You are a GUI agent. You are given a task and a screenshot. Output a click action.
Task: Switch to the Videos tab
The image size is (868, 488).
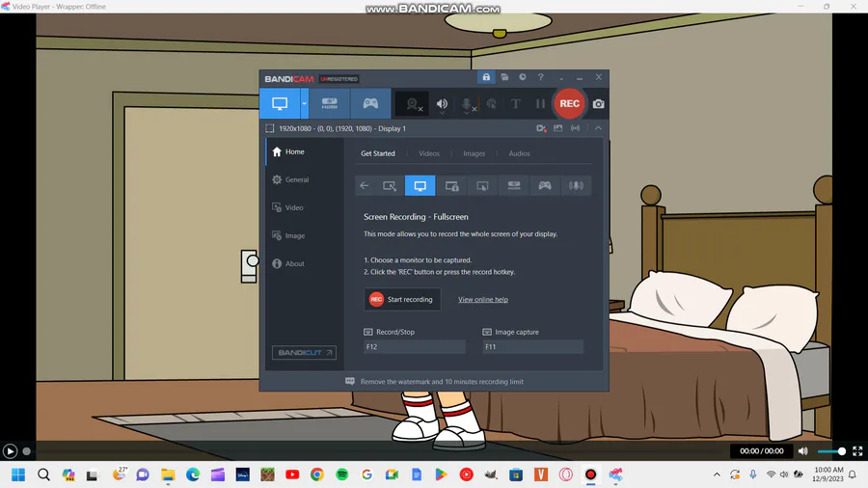(429, 153)
